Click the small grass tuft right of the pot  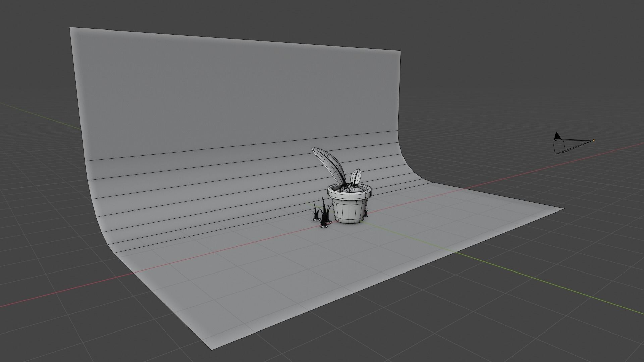point(366,213)
